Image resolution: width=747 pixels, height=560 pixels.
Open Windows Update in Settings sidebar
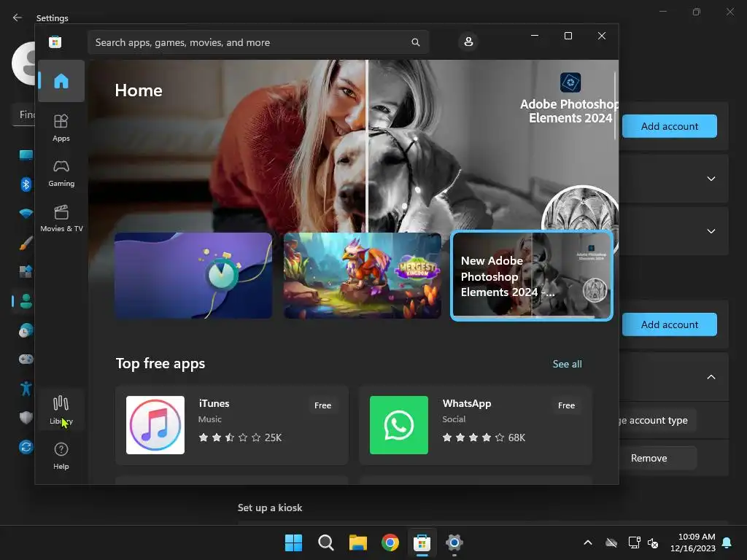pyautogui.click(x=26, y=447)
